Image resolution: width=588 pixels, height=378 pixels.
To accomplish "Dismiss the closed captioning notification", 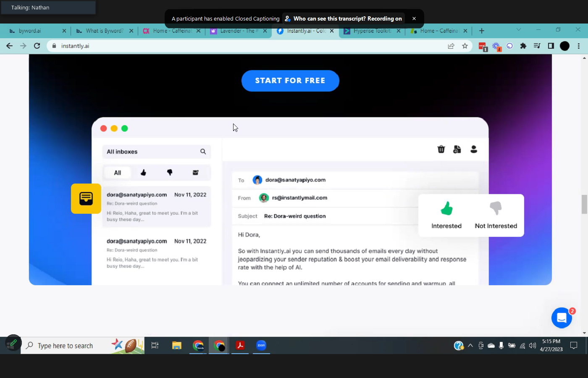I will pyautogui.click(x=414, y=18).
